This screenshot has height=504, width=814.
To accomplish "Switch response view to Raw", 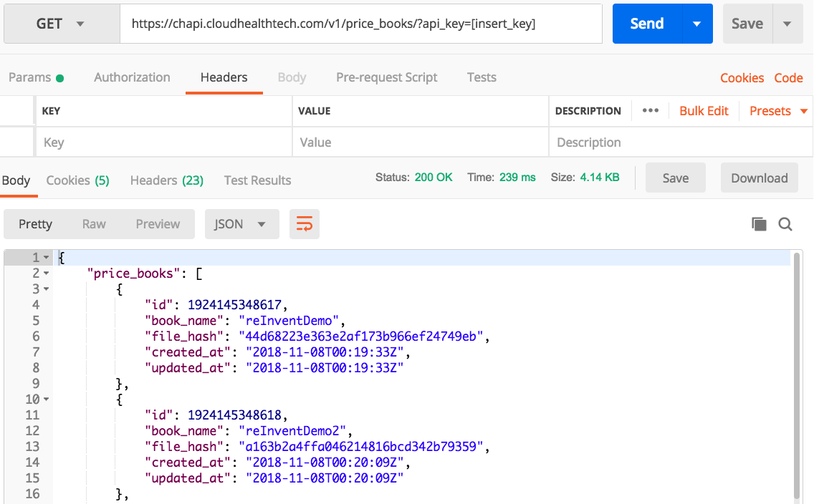I will pyautogui.click(x=93, y=223).
